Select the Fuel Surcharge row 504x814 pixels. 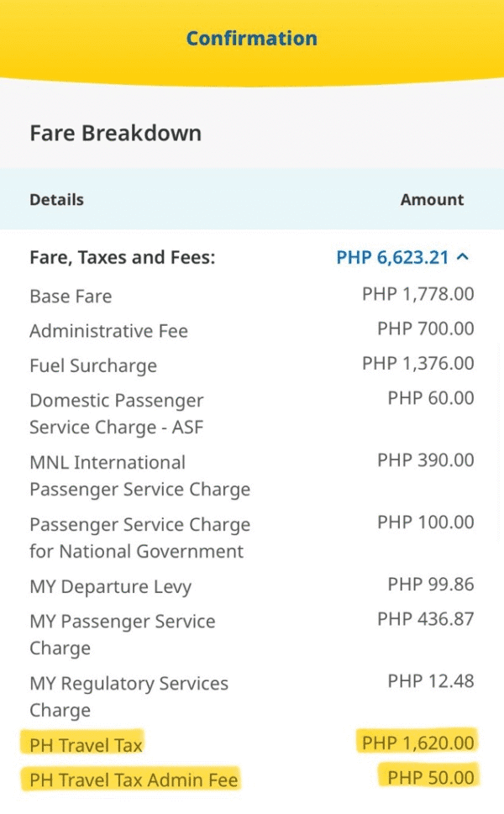pos(92,365)
